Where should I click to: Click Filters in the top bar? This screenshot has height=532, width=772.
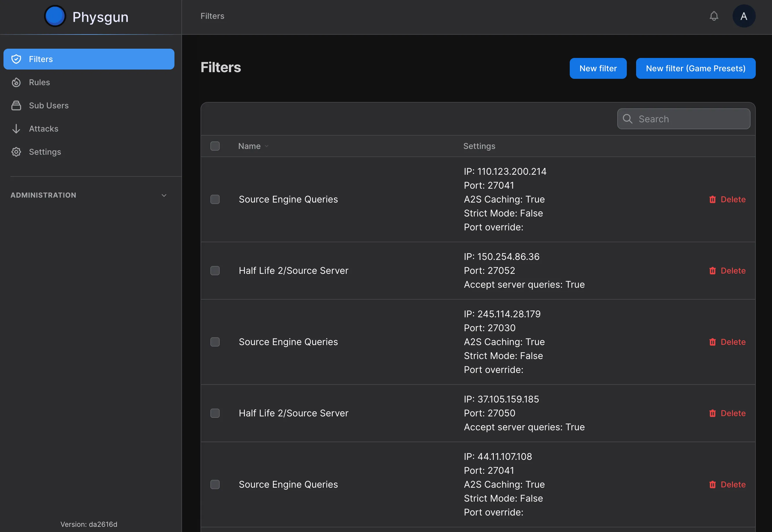[212, 16]
